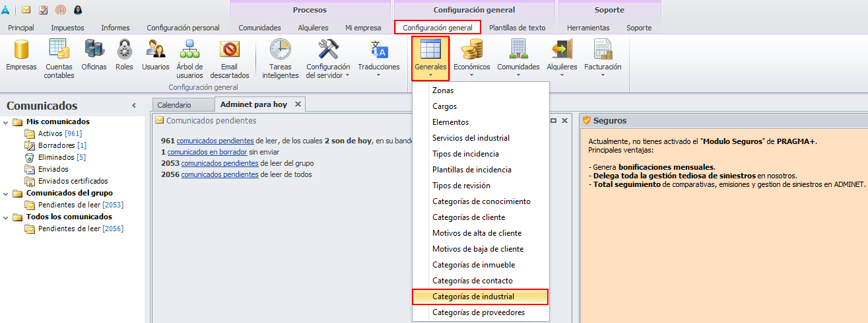This screenshot has width=868, height=323.
Task: Open Tareas inteligentes clock icon
Action: coord(281,59)
